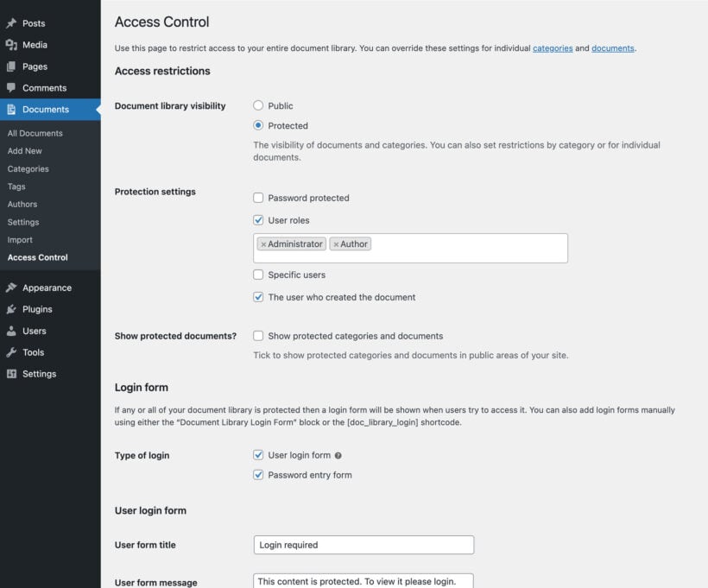Open the categories override link
Screen dimensions: 708x588
pyautogui.click(x=553, y=48)
